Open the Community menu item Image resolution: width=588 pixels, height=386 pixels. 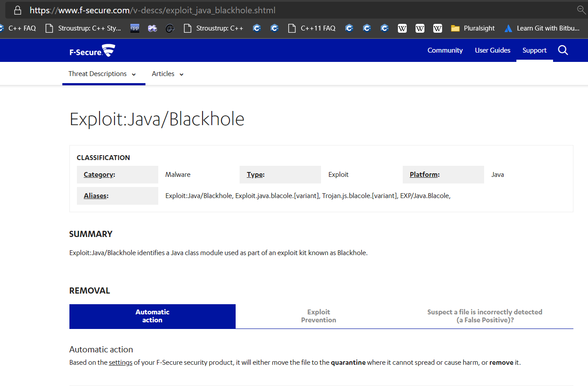pos(445,50)
